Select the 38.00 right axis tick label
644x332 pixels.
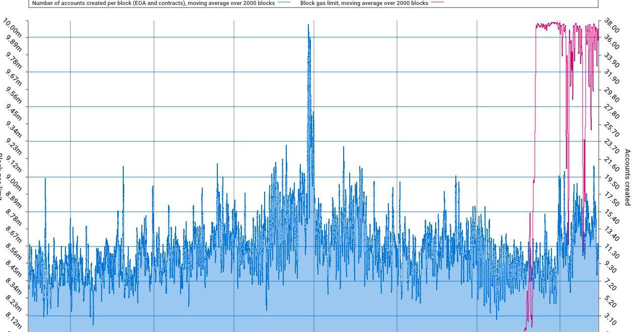tap(612, 26)
